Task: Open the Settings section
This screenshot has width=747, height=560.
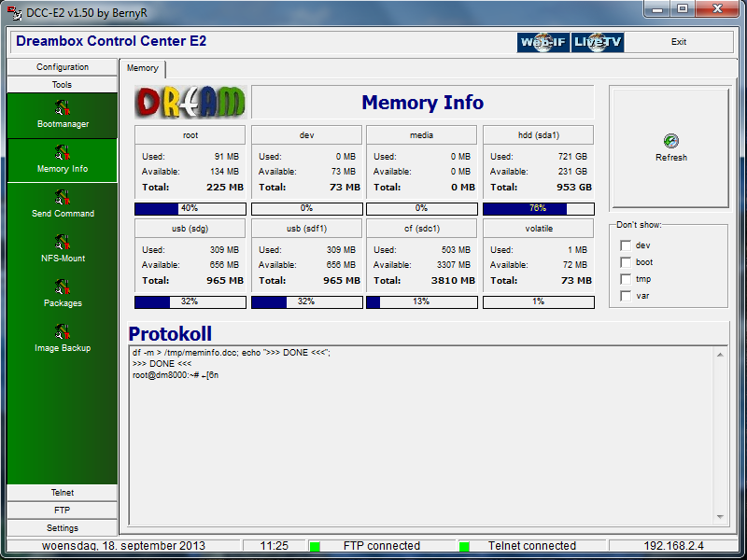Action: (x=63, y=527)
